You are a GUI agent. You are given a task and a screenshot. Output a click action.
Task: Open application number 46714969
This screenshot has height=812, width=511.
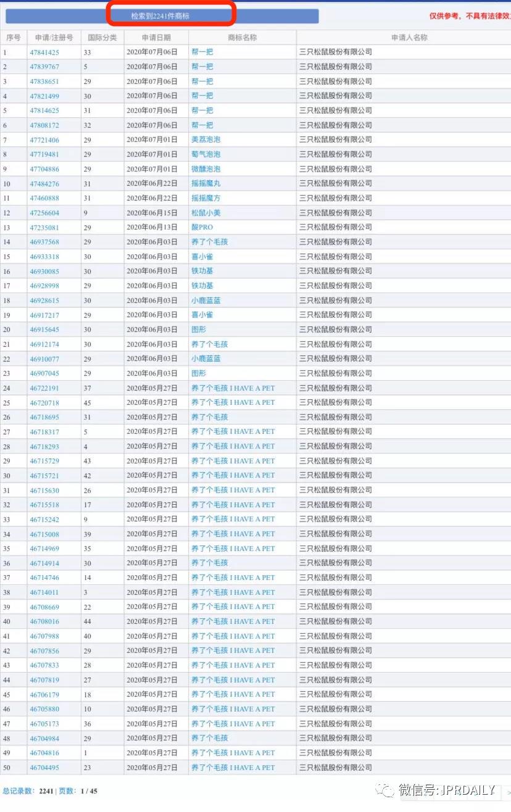click(x=44, y=549)
